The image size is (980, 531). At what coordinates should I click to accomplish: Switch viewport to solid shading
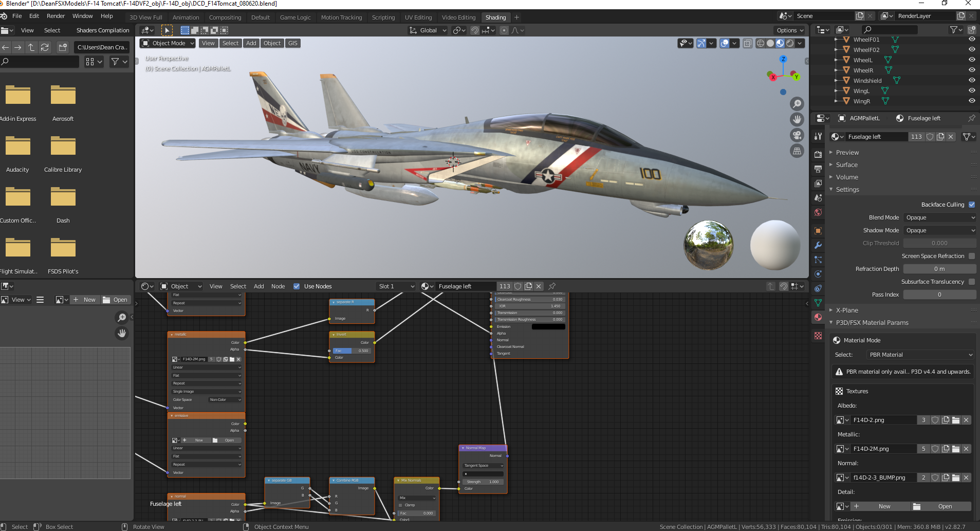tap(770, 43)
